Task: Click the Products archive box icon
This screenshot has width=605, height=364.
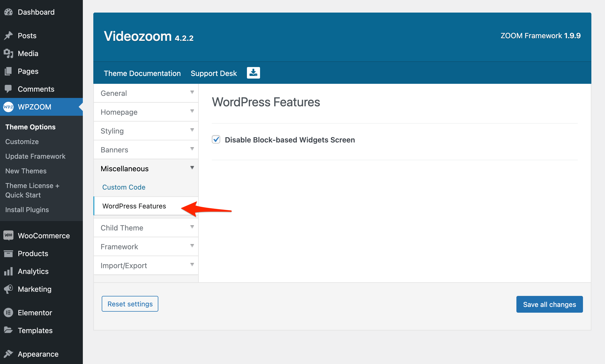Action: click(x=8, y=253)
